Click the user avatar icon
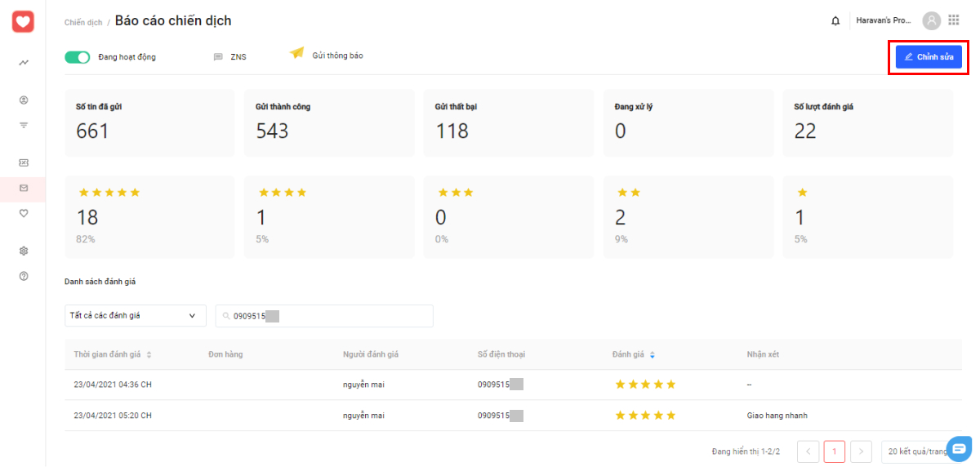 point(931,20)
